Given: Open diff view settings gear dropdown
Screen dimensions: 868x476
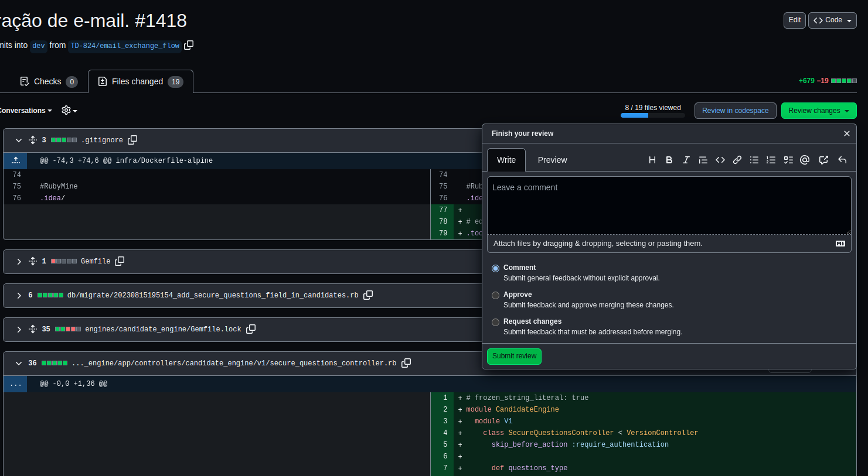Looking at the screenshot, I should [69, 111].
